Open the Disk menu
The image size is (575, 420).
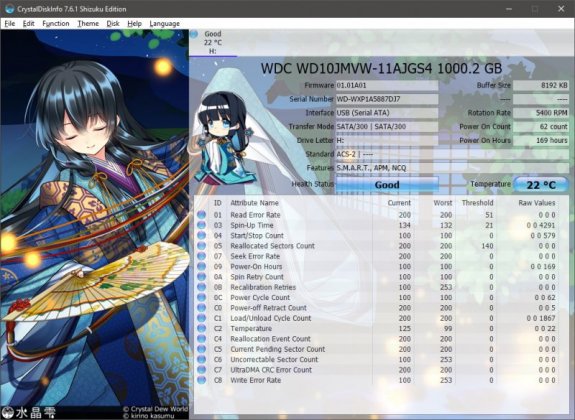click(x=113, y=23)
